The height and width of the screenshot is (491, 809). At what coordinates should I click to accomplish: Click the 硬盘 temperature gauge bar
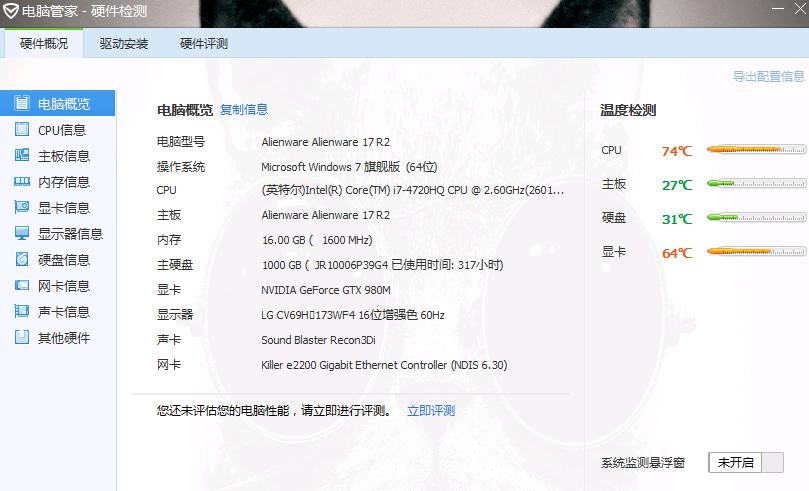[756, 217]
